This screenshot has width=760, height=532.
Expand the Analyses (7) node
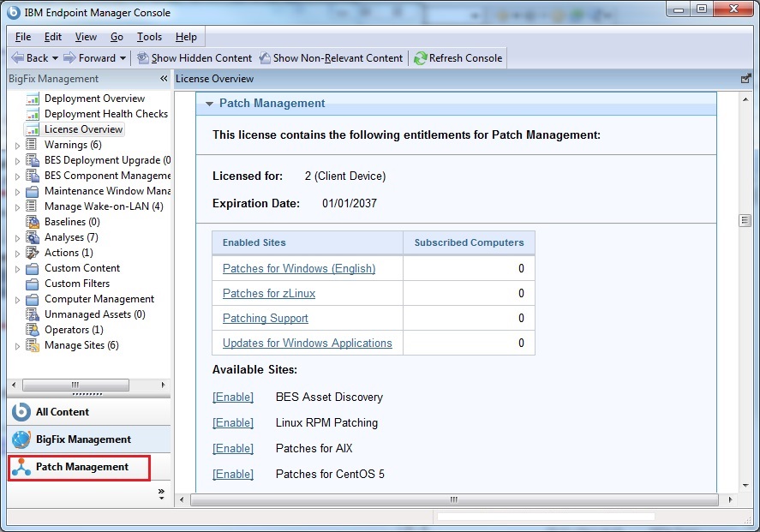[17, 238]
